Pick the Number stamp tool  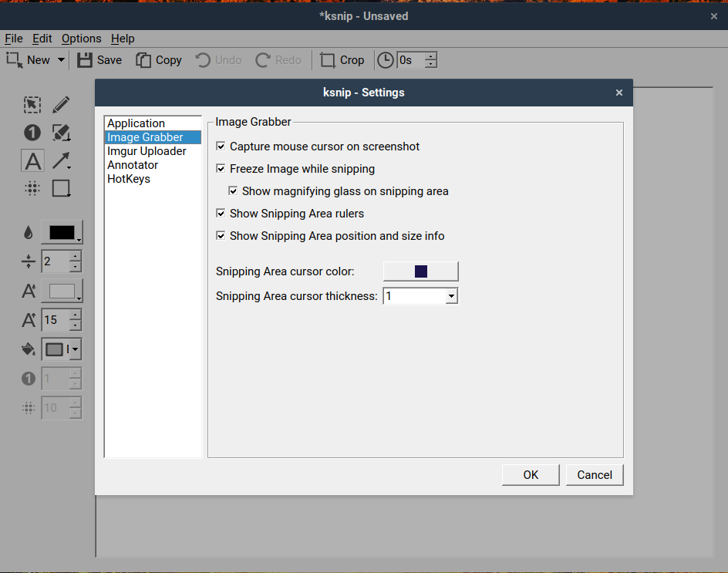pyautogui.click(x=32, y=133)
